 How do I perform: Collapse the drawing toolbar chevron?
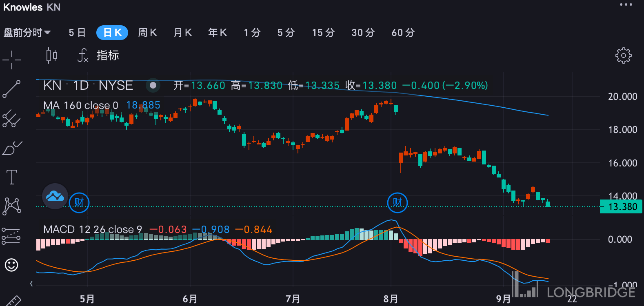31,283
